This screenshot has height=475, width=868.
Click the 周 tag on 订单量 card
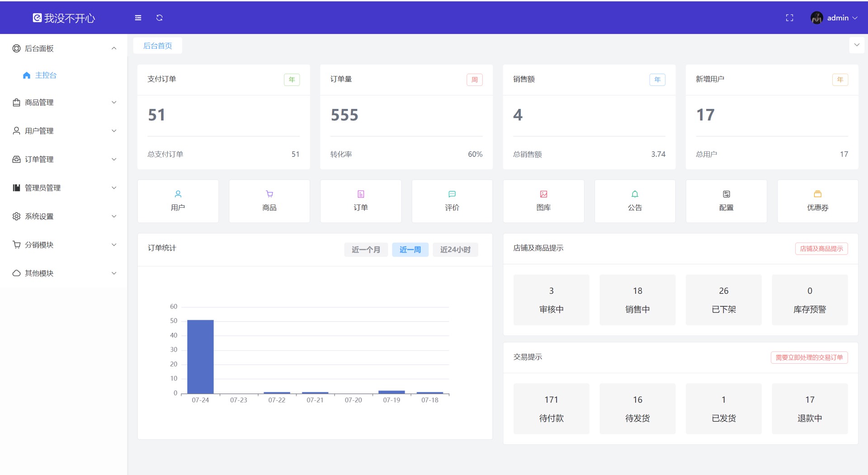[475, 80]
